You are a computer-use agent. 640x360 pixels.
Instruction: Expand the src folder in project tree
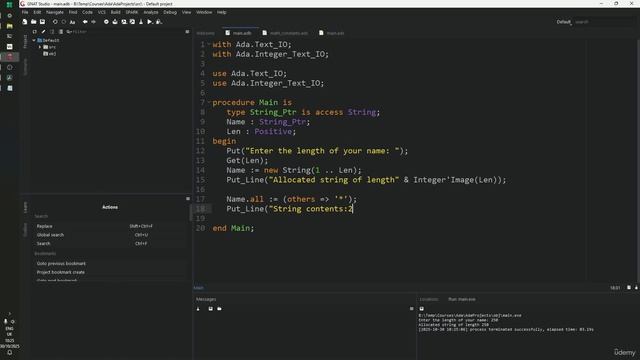(40, 47)
